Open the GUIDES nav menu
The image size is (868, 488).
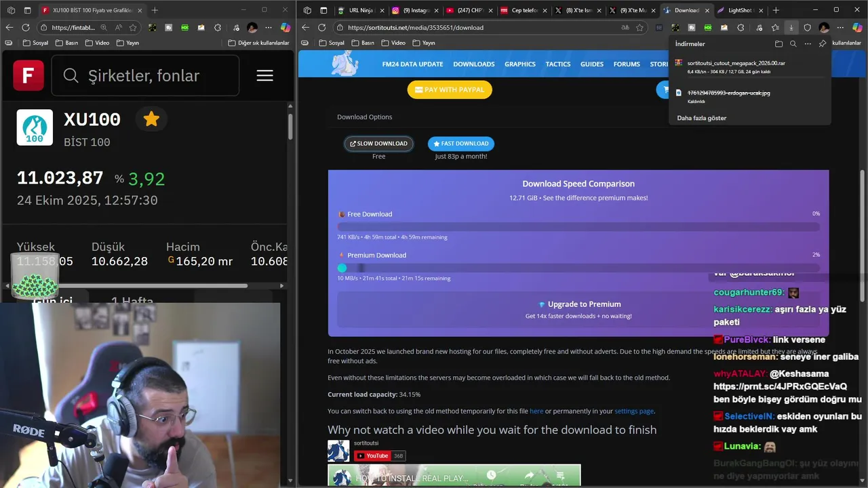592,64
